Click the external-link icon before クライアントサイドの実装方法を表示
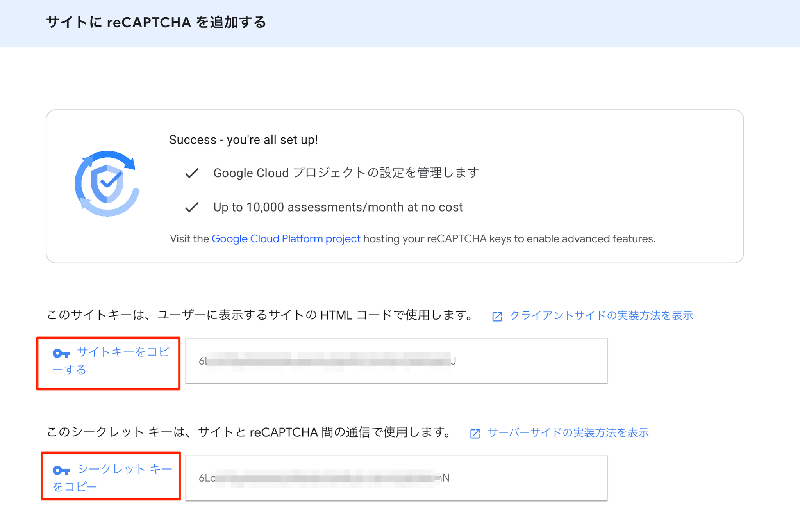Image resolution: width=800 pixels, height=532 pixels. tap(497, 316)
